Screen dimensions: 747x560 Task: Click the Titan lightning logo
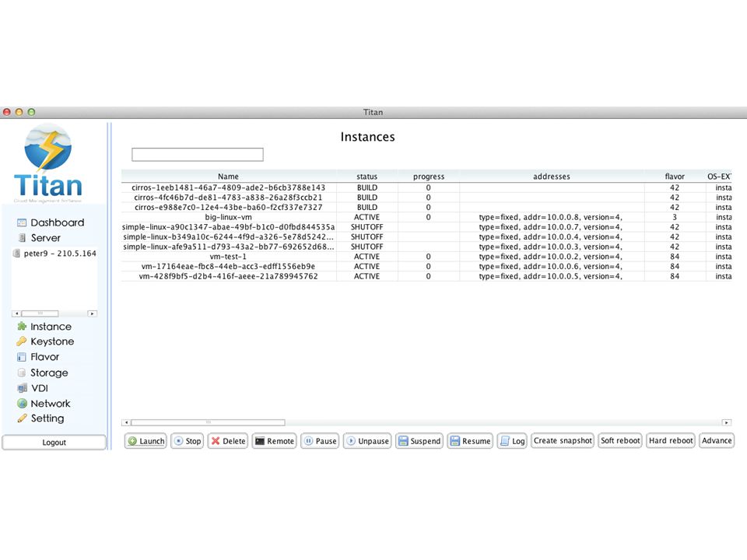[x=47, y=147]
